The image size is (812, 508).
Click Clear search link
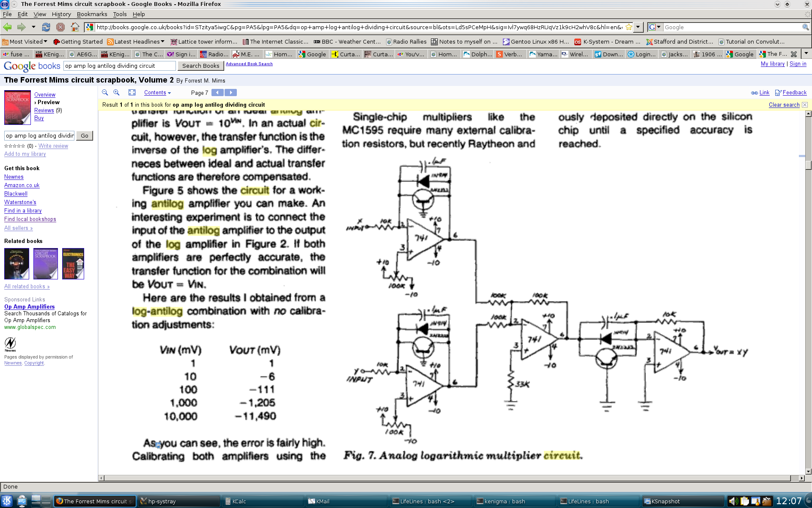coord(784,105)
